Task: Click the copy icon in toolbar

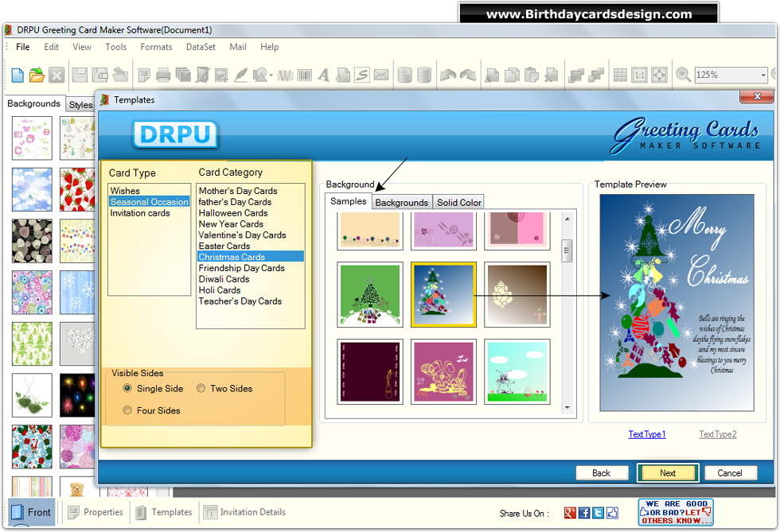Action: [x=512, y=75]
